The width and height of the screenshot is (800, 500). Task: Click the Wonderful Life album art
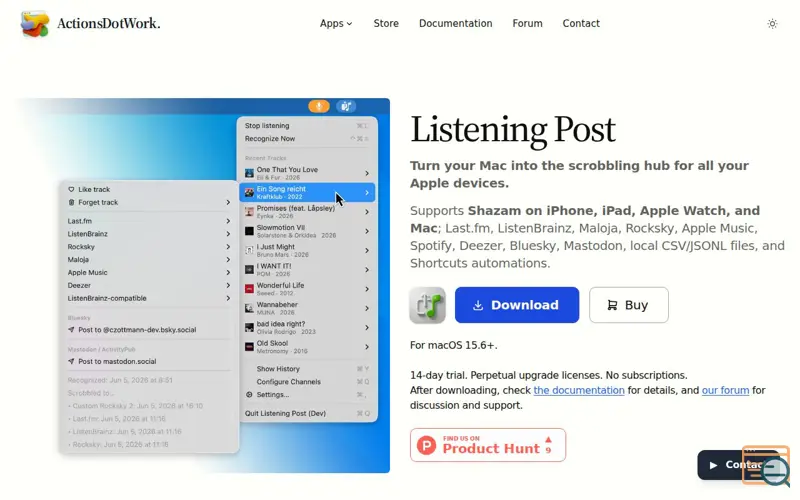[x=249, y=289]
